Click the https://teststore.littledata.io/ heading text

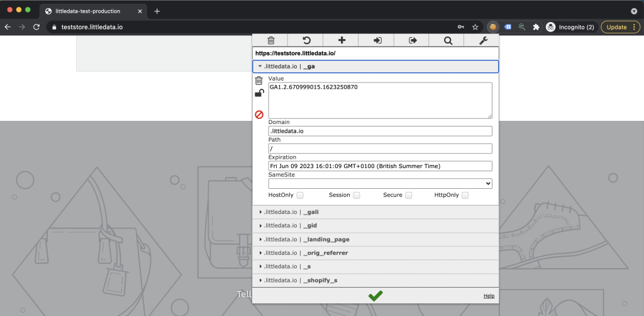(296, 54)
